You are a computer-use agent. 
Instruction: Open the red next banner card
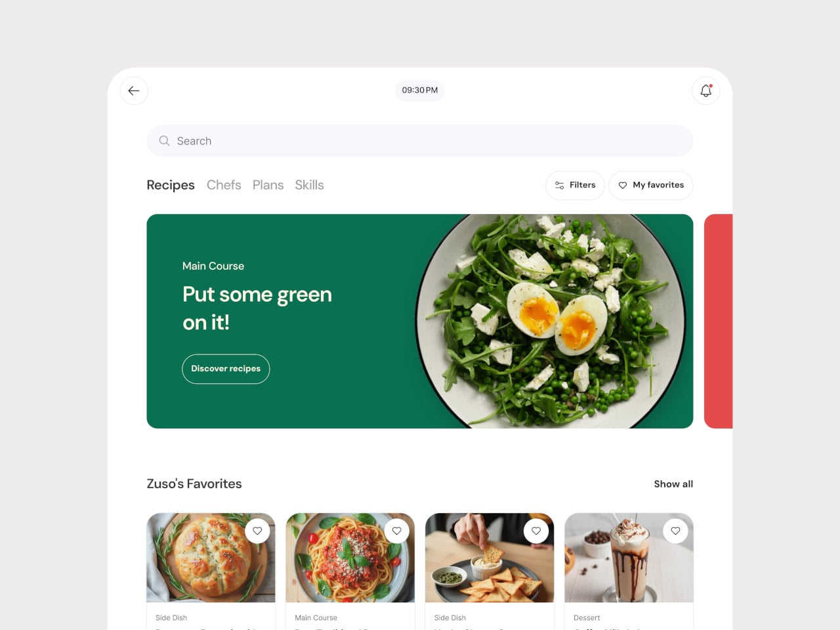[718, 322]
